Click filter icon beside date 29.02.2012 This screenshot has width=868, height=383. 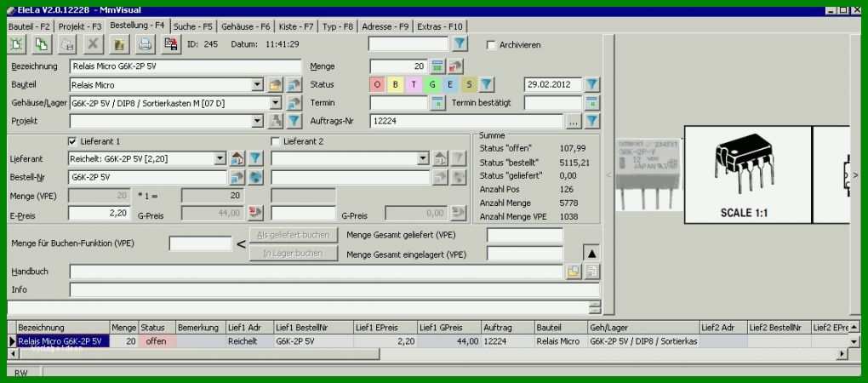click(592, 84)
